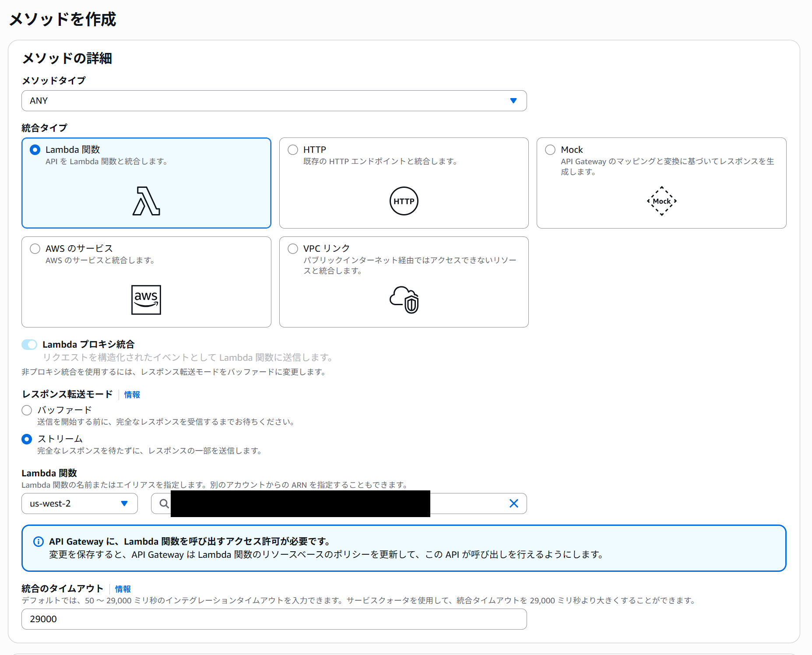Open the us-west-2 region dropdown
Image resolution: width=812 pixels, height=655 pixels.
click(79, 504)
